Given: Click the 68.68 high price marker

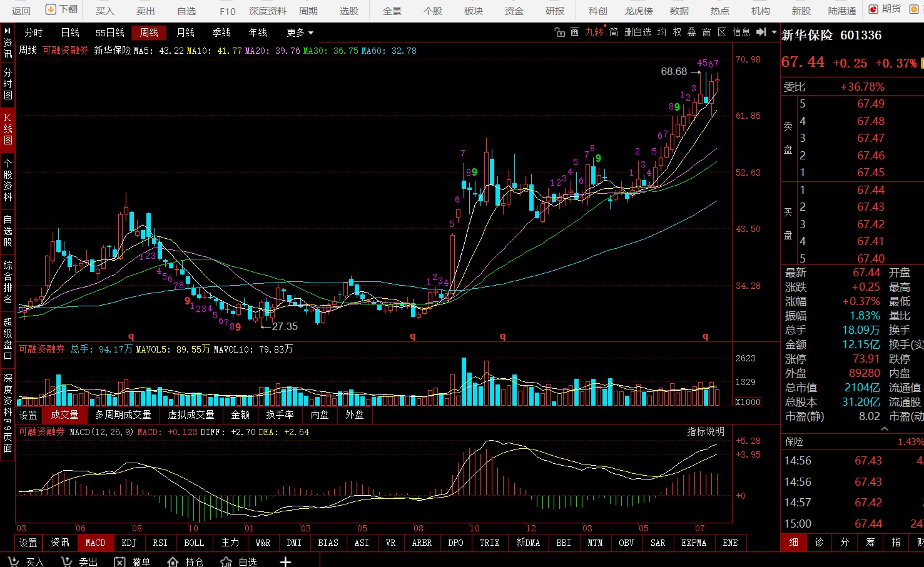Looking at the screenshot, I should coord(674,71).
